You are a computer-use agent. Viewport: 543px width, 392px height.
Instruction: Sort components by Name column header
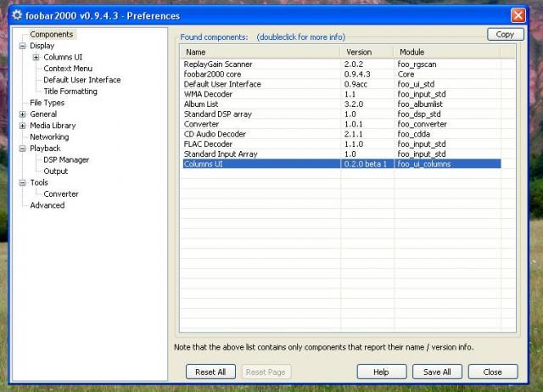pos(260,53)
